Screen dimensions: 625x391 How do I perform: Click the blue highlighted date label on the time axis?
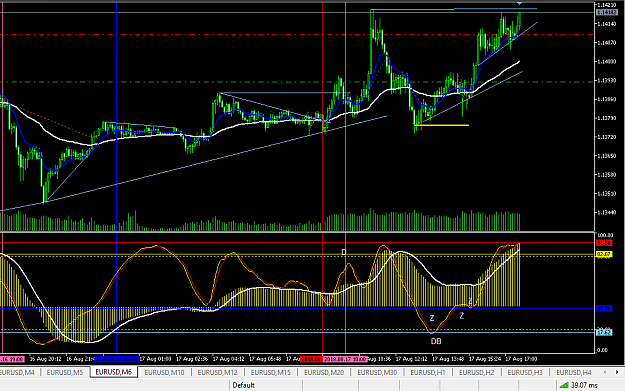116,359
